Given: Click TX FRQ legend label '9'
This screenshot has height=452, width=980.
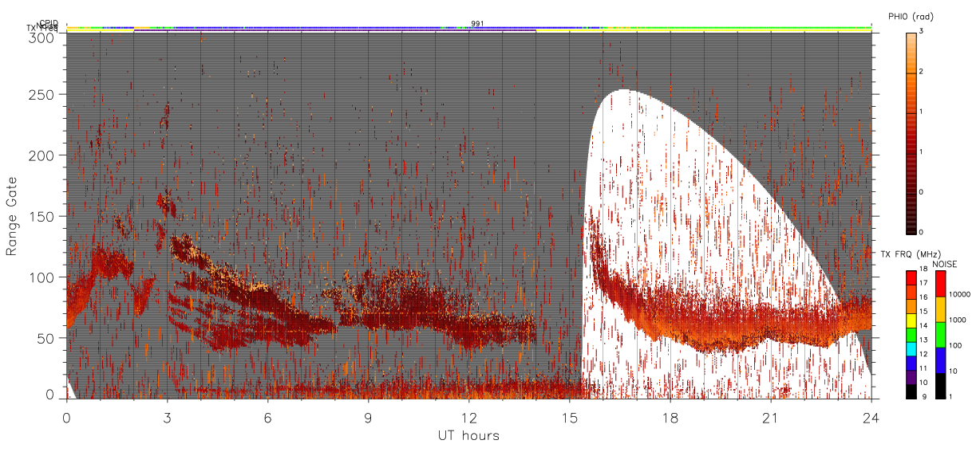Looking at the screenshot, I should click(x=924, y=396).
